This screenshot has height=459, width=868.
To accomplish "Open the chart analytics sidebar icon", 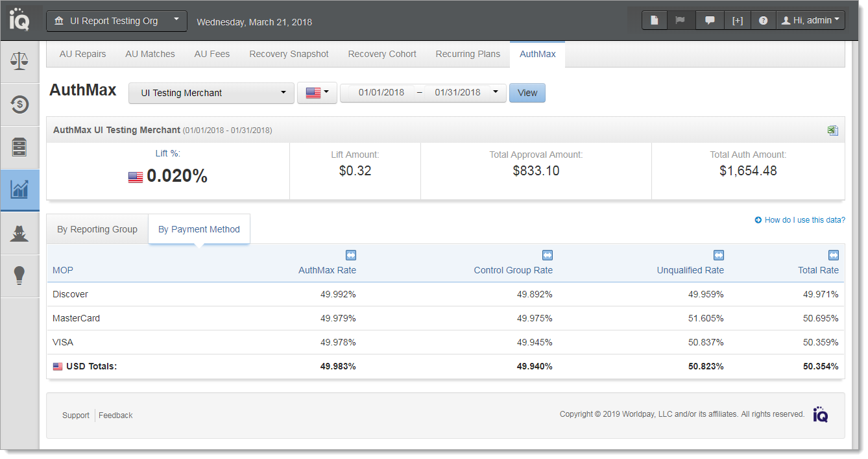I will tap(19, 190).
